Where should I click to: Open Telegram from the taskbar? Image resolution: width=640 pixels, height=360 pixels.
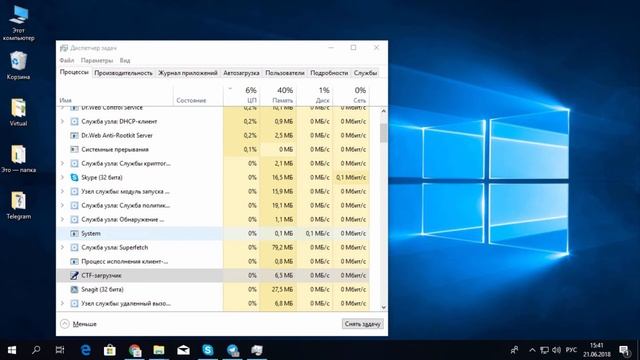coord(233,350)
